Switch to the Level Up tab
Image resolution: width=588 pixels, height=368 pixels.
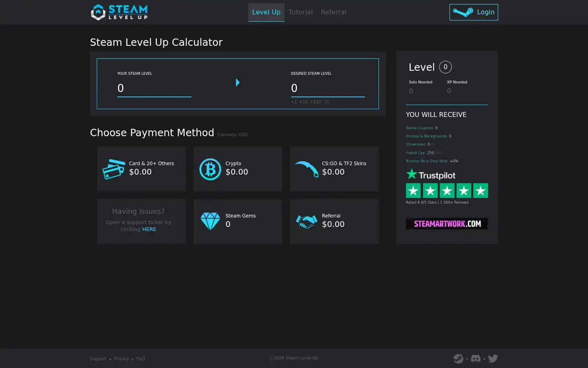266,12
